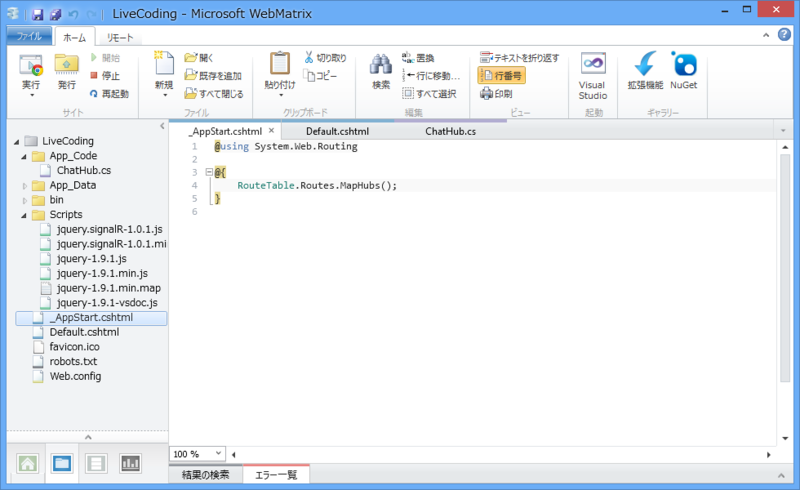The image size is (800, 490).
Task: Toggle 行番号 (Line numbers) display
Action: tap(502, 76)
